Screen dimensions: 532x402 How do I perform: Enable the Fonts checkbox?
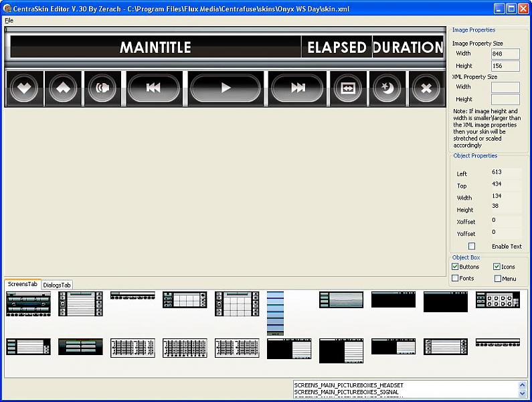pos(456,278)
